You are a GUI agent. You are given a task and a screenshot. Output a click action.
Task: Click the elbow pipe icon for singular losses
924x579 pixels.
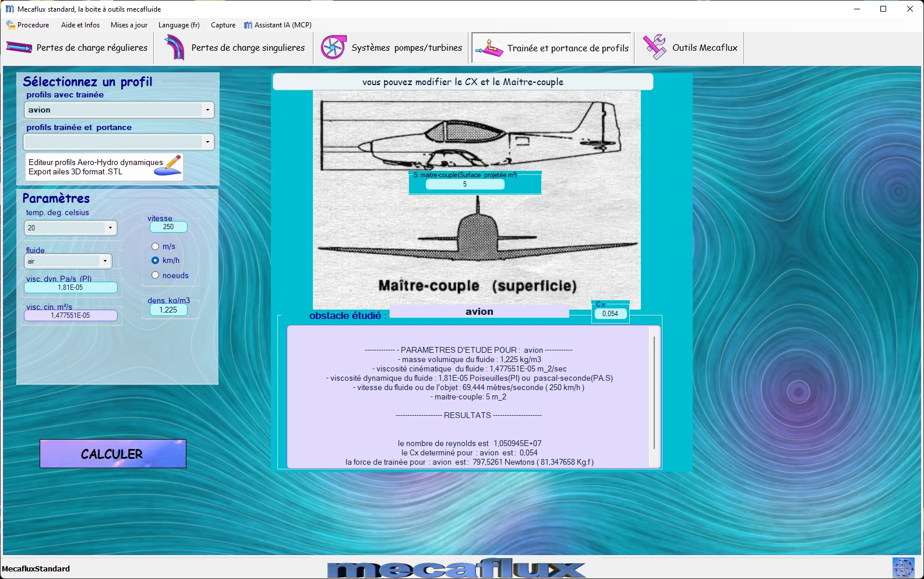174,48
